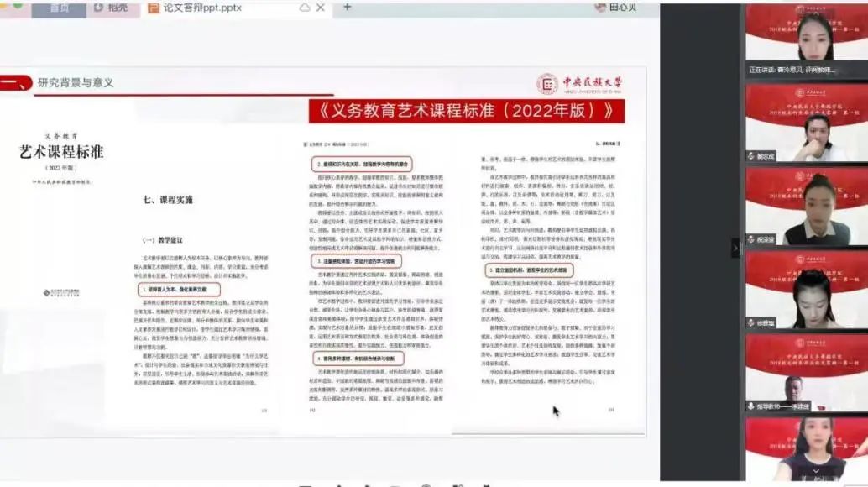This screenshot has width=868, height=487.
Task: Click microphone icon beside 指导教师 label
Action: click(751, 406)
